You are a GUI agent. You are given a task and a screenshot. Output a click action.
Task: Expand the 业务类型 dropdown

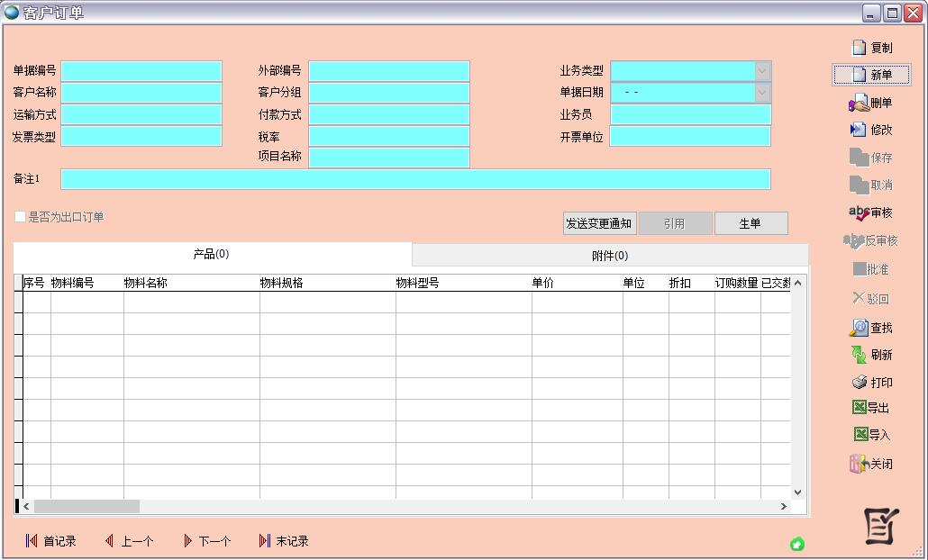tap(762, 71)
